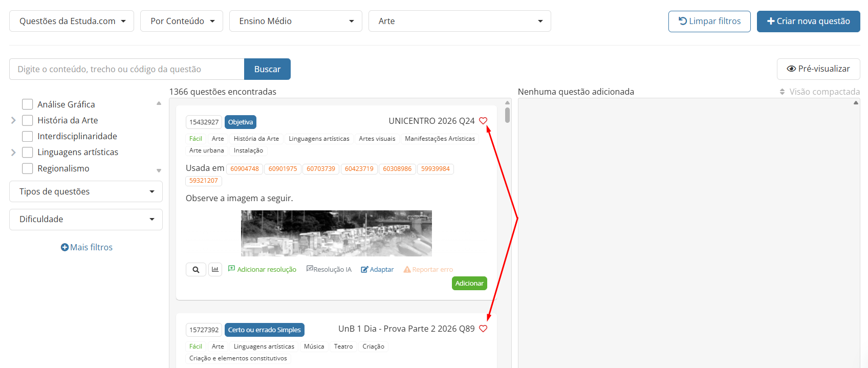Check the Interdisciplinaridade checkbox

[28, 136]
